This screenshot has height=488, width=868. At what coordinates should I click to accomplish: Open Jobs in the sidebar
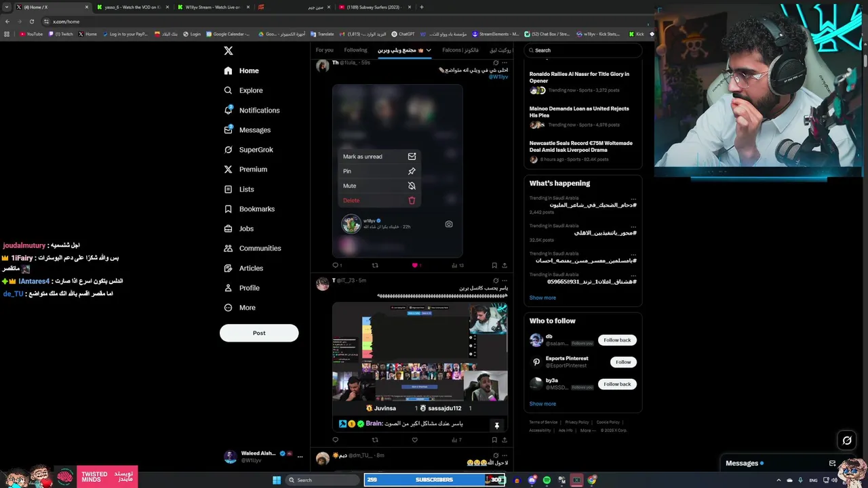(x=238, y=228)
